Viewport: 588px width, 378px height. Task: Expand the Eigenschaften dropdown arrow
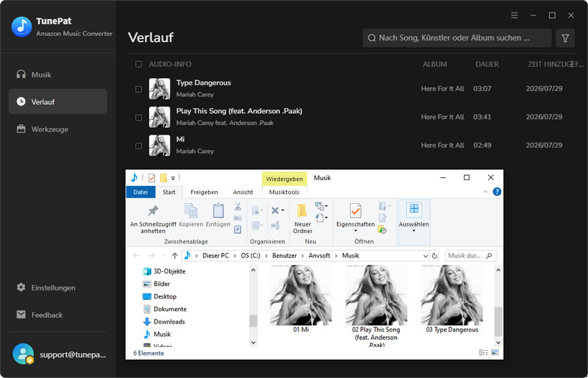355,231
